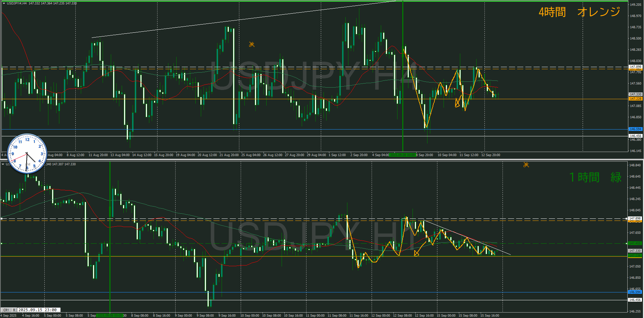Click the CR1 button
Viewport: 644px width, 318px height.
pos(6,310)
